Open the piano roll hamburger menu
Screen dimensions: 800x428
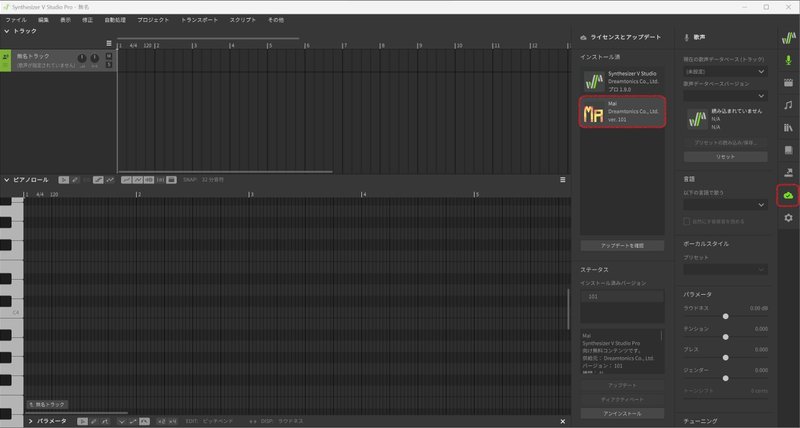click(563, 180)
